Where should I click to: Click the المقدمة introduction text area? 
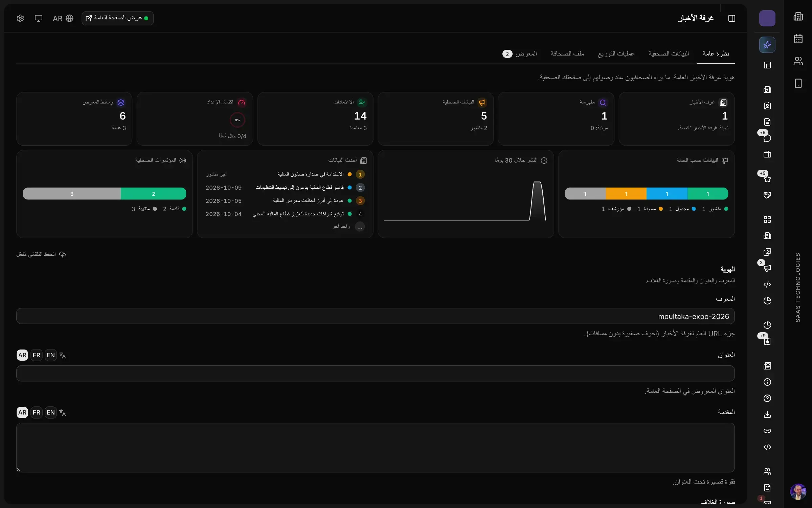click(x=375, y=447)
